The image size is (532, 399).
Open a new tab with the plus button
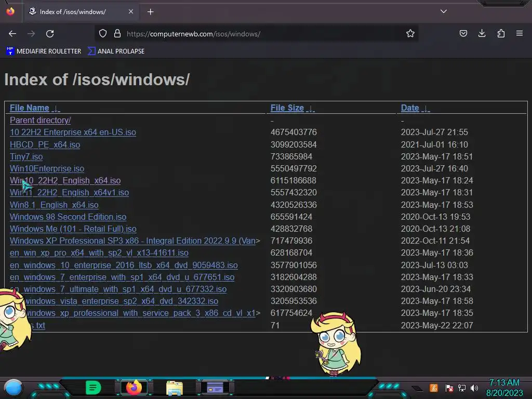150,12
